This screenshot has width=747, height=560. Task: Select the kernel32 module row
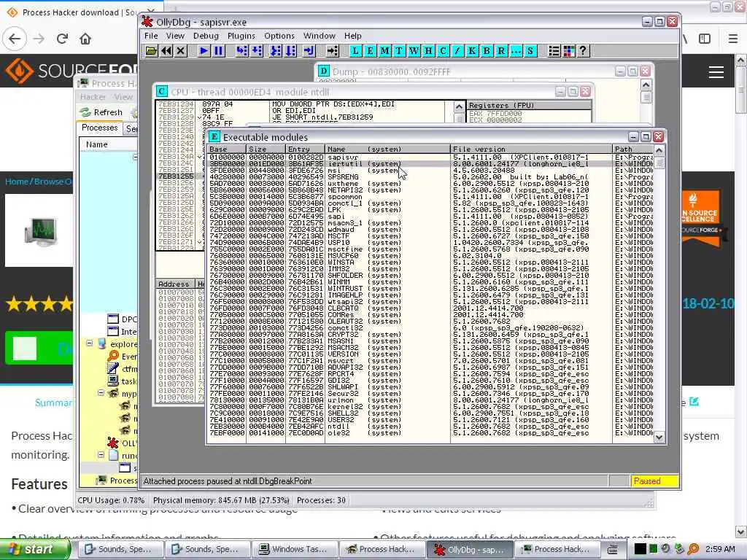coord(430,407)
